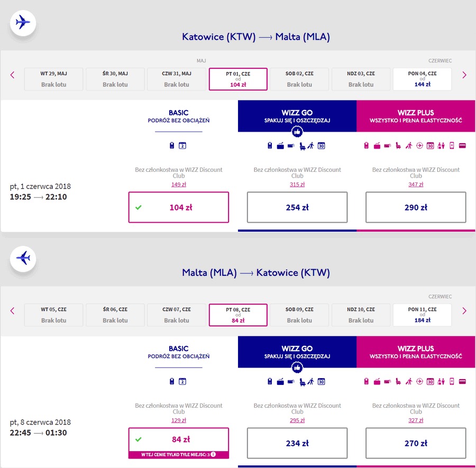
Task: Show later outbound dates with right chevron
Action: tap(464, 75)
